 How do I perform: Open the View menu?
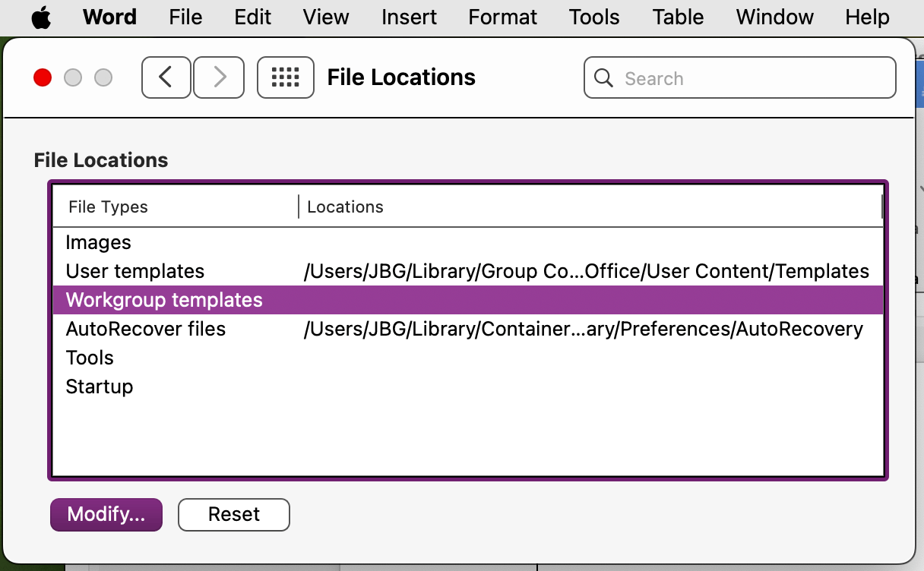(x=326, y=17)
